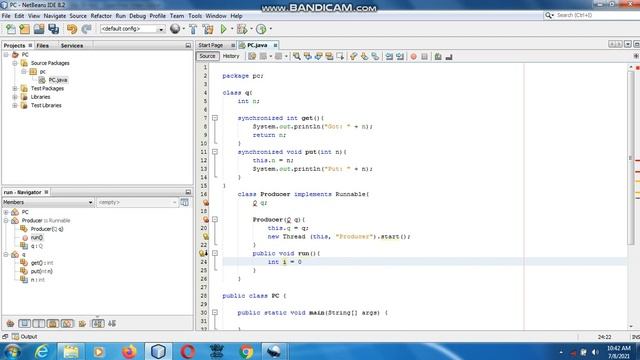Collapse code fold at the get() method line
The width and height of the screenshot is (640, 360).
coord(215,118)
